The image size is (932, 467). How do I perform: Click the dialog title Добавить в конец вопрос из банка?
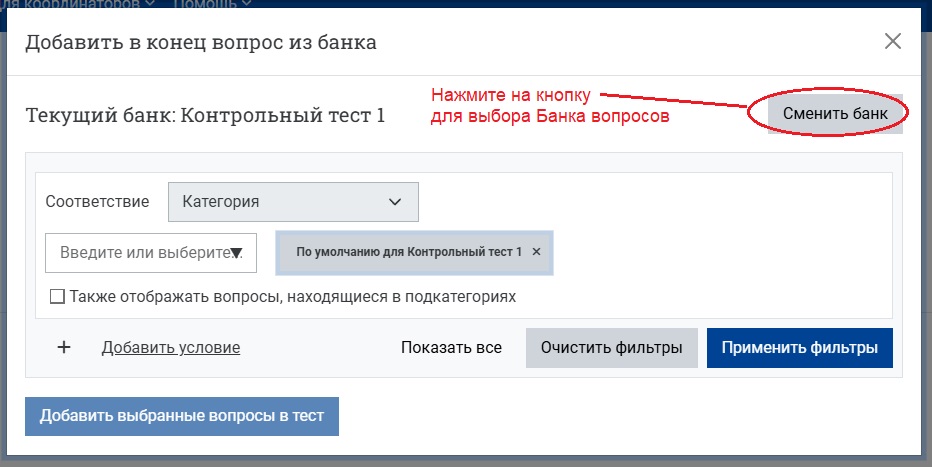coord(201,43)
